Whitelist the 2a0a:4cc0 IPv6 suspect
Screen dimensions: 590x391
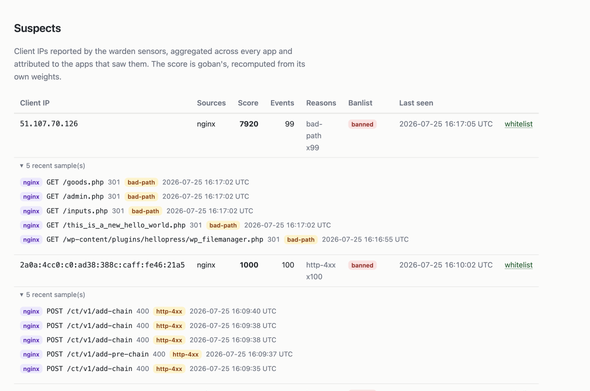click(519, 265)
